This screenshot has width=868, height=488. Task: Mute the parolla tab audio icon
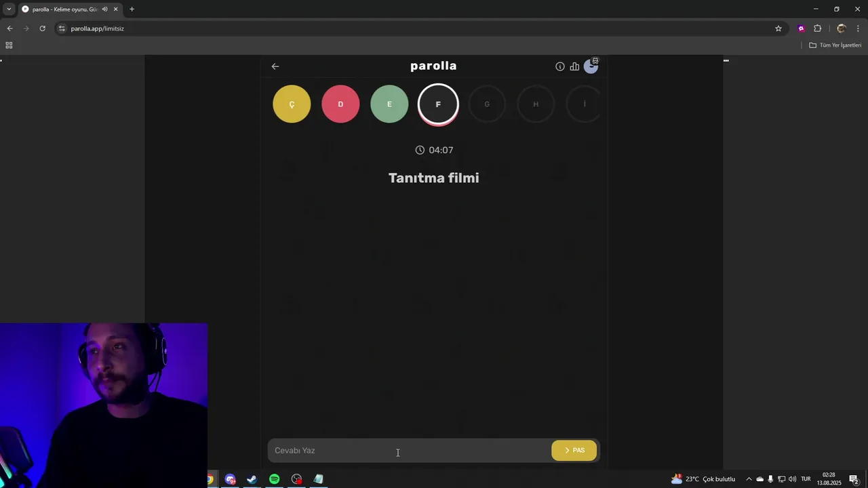(104, 9)
